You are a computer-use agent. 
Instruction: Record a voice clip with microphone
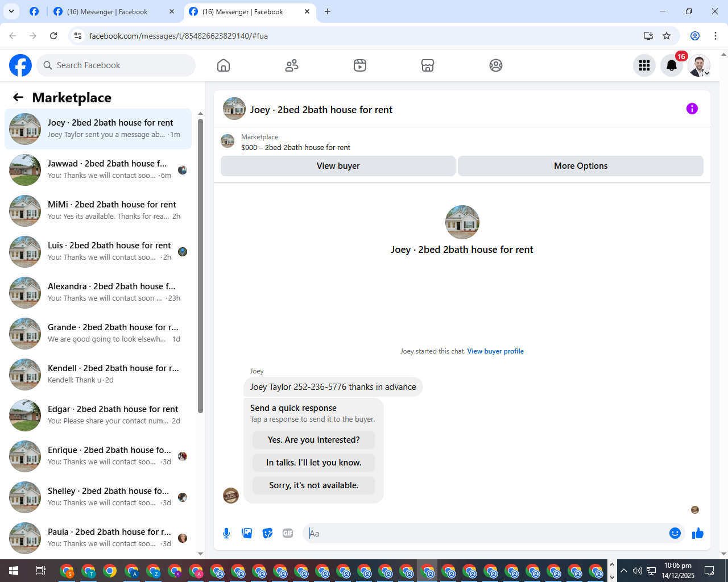pyautogui.click(x=226, y=533)
